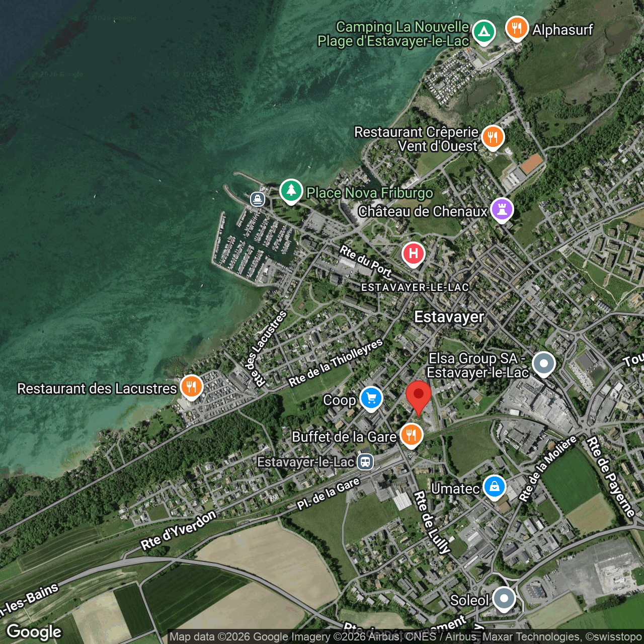644x644 pixels.
Task: Select the Restaurant des Lacustres label text
Action: (97, 388)
